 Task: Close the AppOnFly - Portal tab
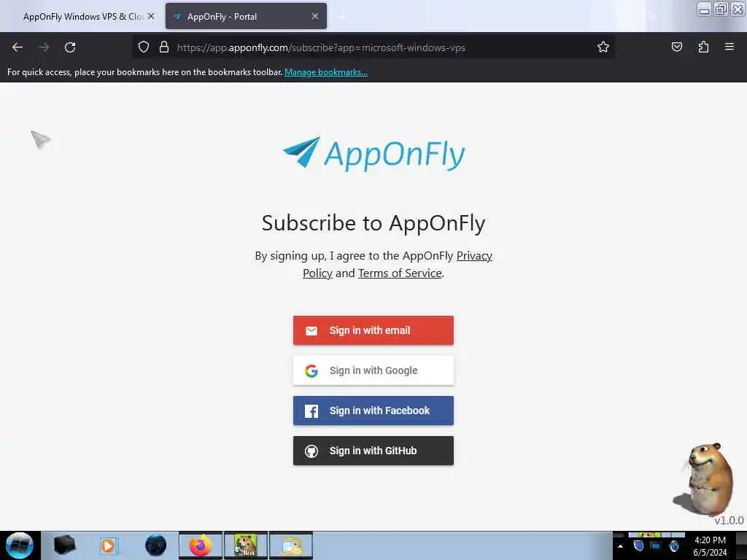click(x=315, y=16)
